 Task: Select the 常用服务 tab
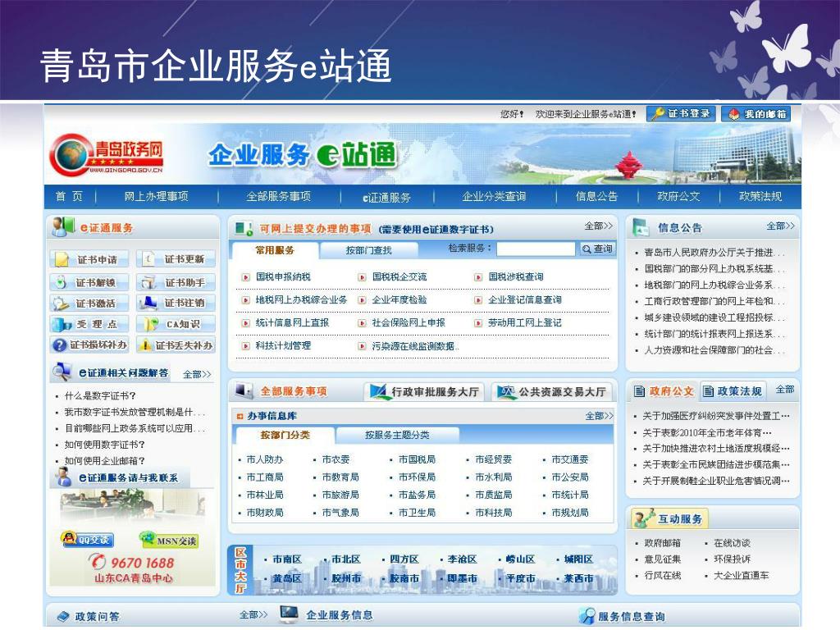(275, 249)
